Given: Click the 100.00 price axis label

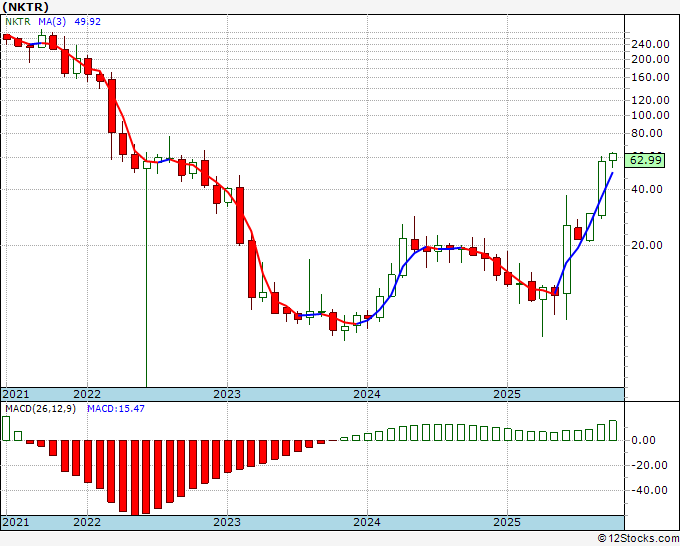Looking at the screenshot, I should pyautogui.click(x=650, y=115).
